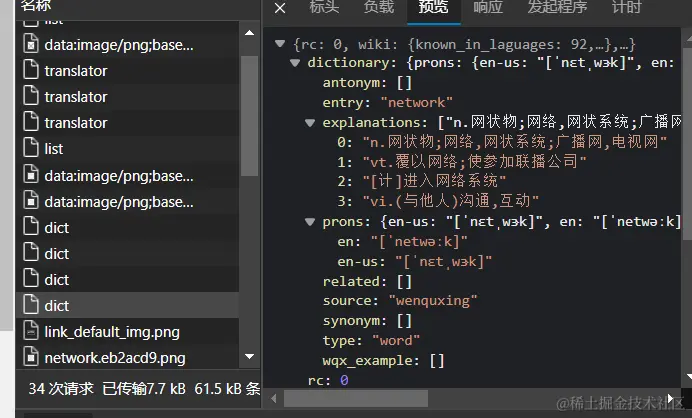This screenshot has width=692, height=418.
Task: Click the network.eb2acd9.png image icon
Action: [x=31, y=357]
